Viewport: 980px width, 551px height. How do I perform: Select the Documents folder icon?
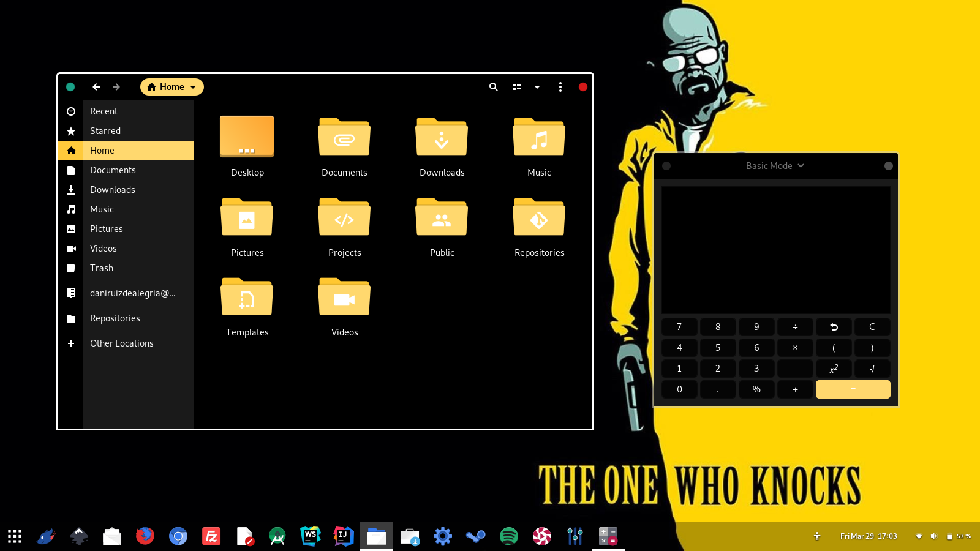(344, 137)
